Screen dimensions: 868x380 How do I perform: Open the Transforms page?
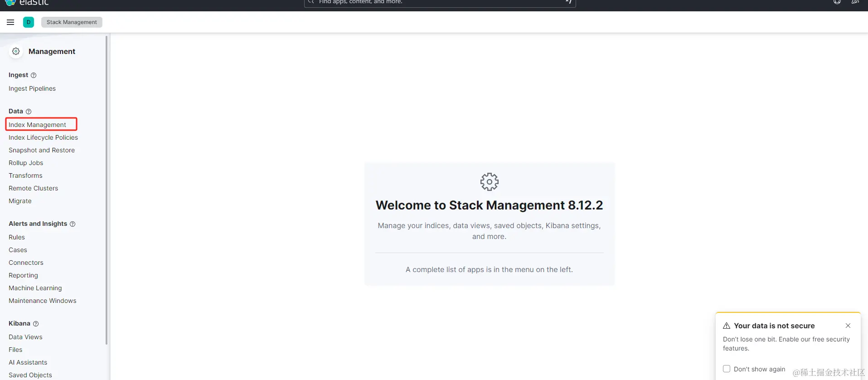pyautogui.click(x=25, y=175)
